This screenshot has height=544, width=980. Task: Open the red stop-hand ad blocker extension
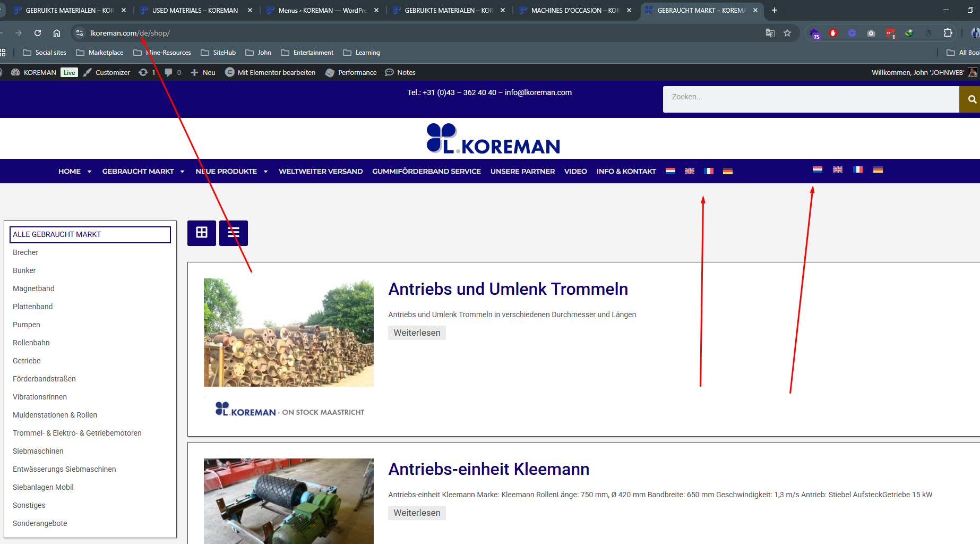[833, 33]
